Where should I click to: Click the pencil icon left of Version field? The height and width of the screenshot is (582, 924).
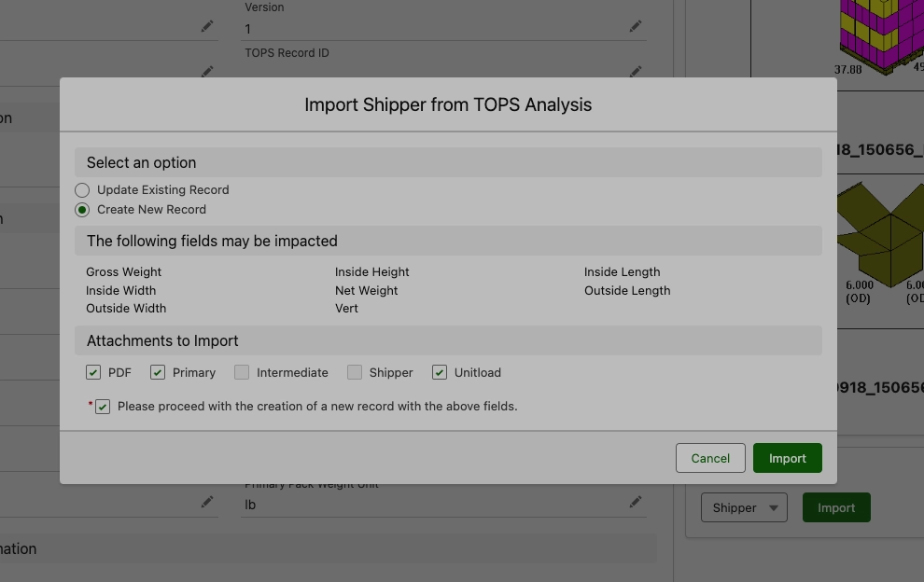(207, 26)
